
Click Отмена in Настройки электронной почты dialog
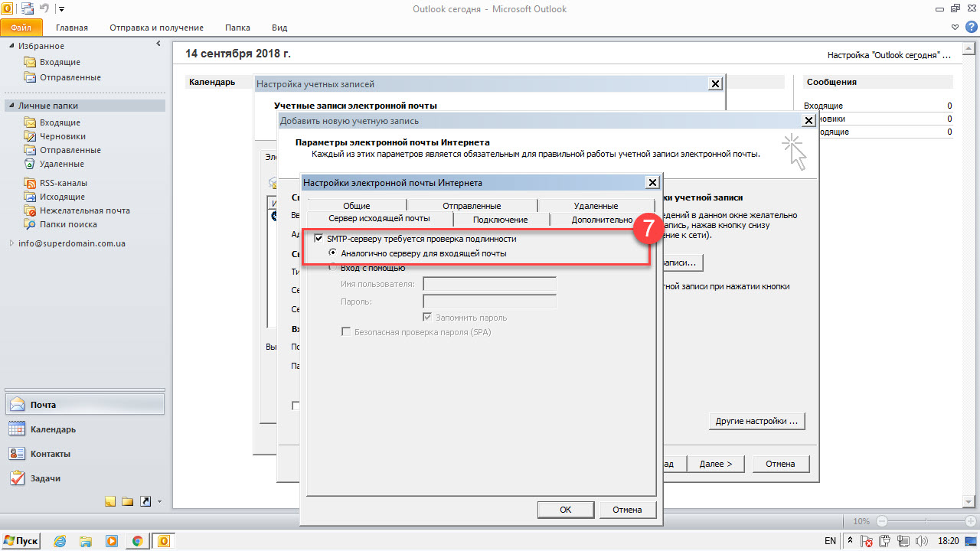tap(627, 510)
